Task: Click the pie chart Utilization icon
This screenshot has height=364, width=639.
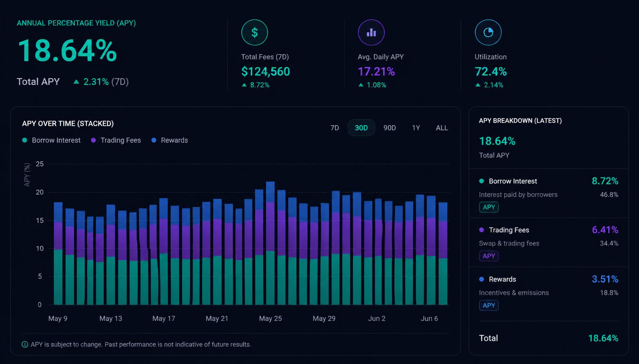Action: (488, 32)
